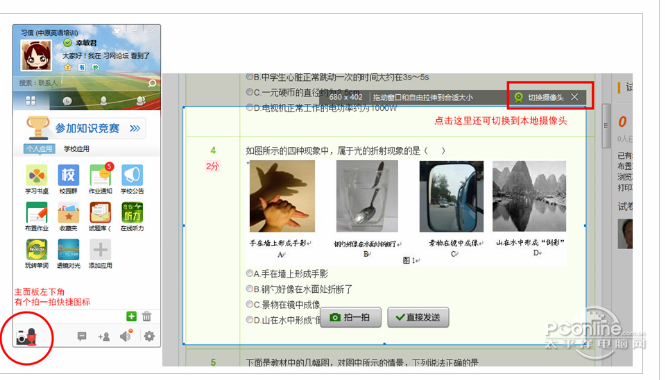Viewport: 665px width, 380px height.
Task: Click the camera and microphone shortcut icon
Action: 26,338
